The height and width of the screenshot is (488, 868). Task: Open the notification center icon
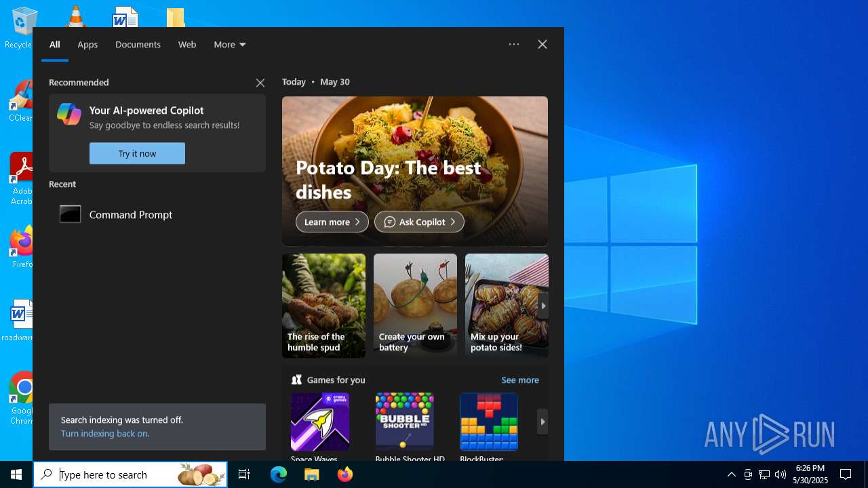point(846,474)
